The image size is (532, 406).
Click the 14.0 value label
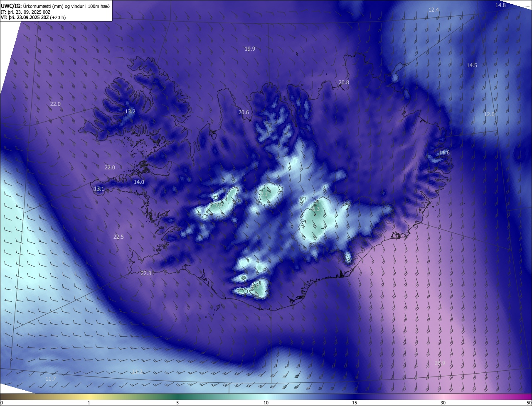coord(139,182)
